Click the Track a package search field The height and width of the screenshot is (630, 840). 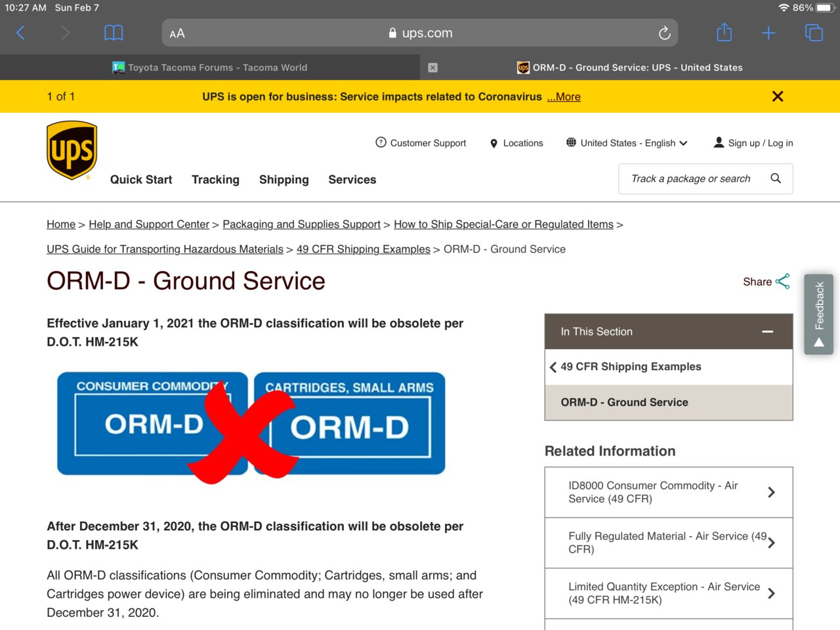[705, 178]
